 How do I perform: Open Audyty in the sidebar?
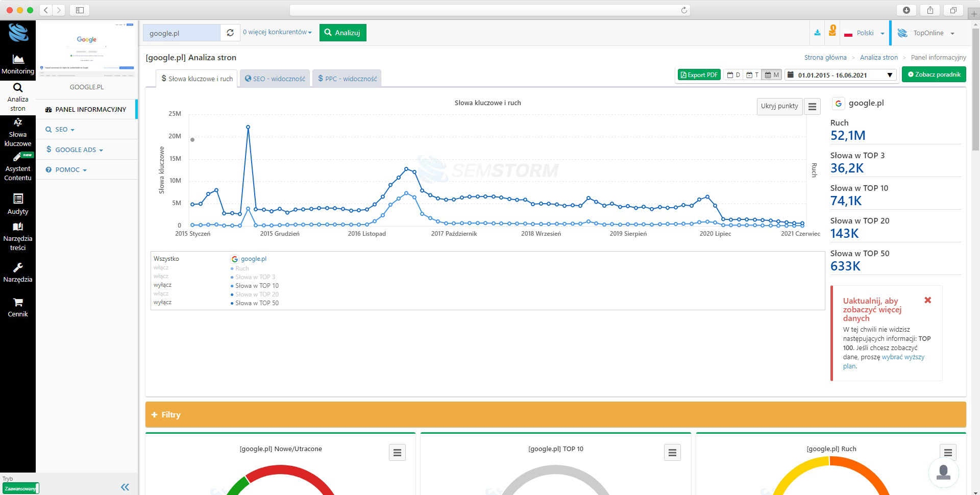18,204
